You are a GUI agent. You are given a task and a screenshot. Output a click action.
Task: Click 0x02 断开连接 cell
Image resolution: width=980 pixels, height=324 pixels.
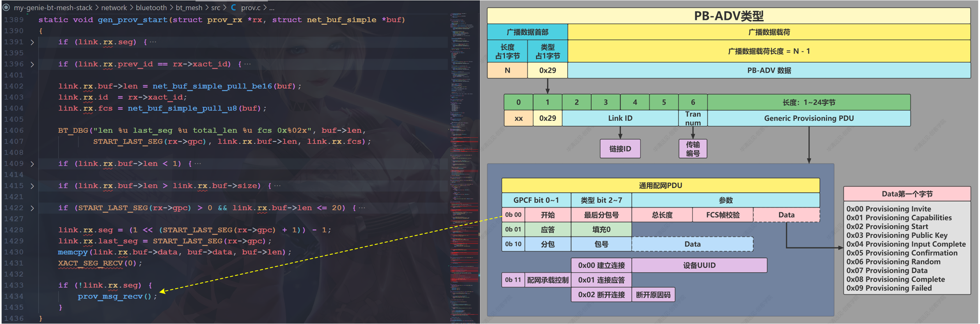pyautogui.click(x=601, y=295)
